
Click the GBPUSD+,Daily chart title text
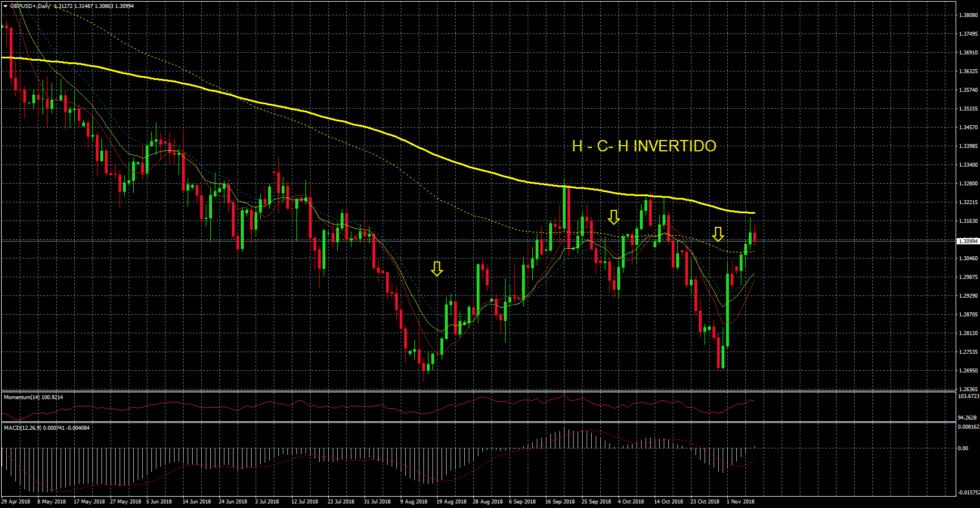pos(30,6)
